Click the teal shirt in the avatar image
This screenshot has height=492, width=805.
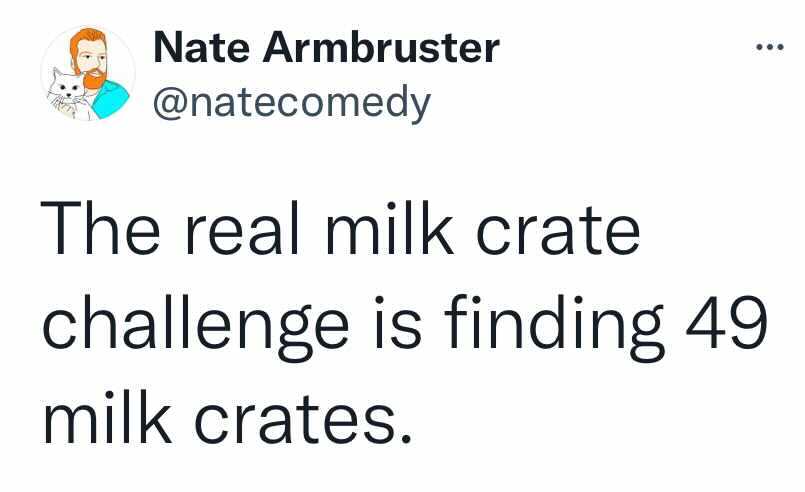(x=110, y=100)
